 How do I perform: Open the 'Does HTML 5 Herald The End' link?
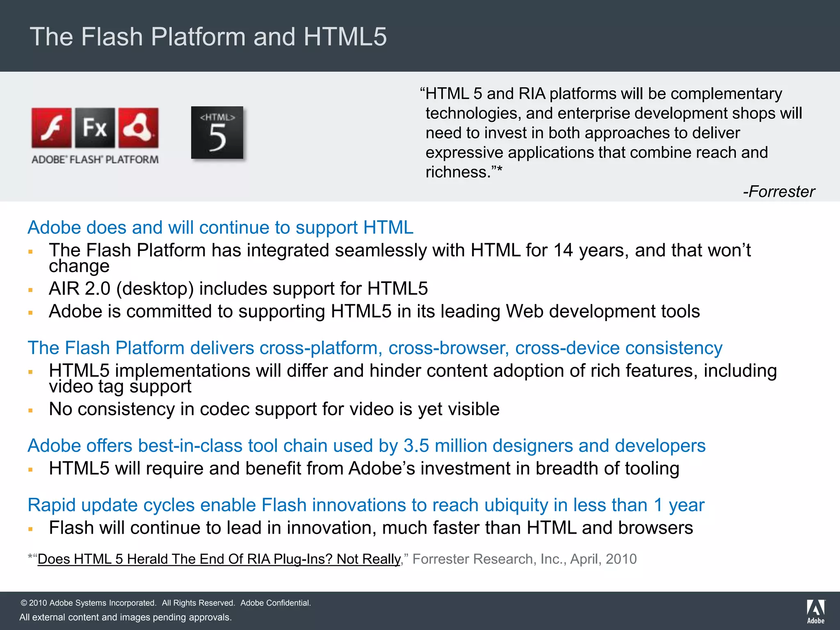tap(219, 559)
